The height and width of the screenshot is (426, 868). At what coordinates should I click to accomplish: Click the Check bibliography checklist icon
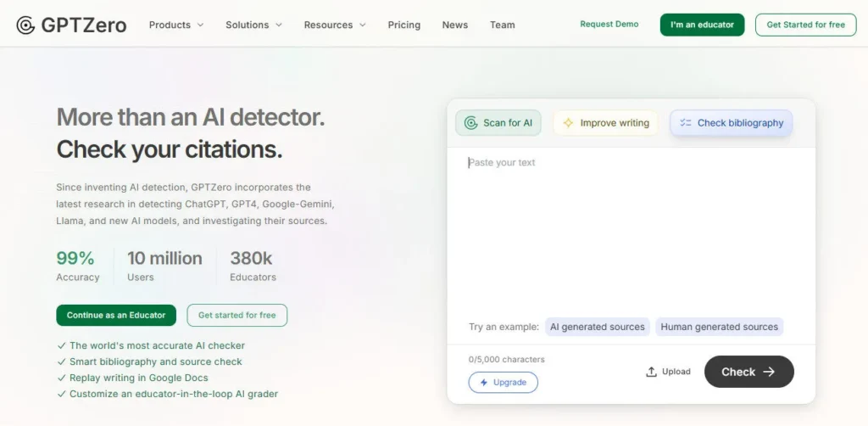[686, 123]
